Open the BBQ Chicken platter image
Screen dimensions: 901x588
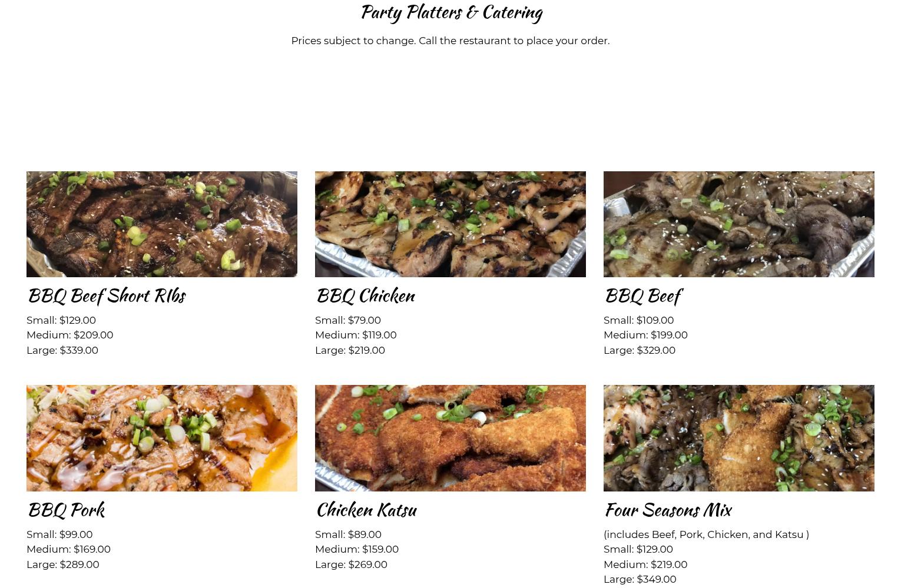click(x=450, y=224)
